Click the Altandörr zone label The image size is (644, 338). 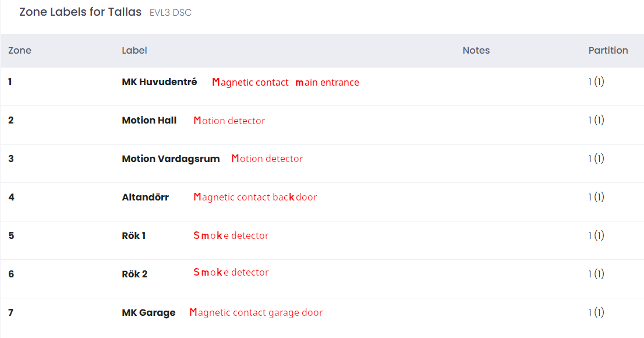146,198
